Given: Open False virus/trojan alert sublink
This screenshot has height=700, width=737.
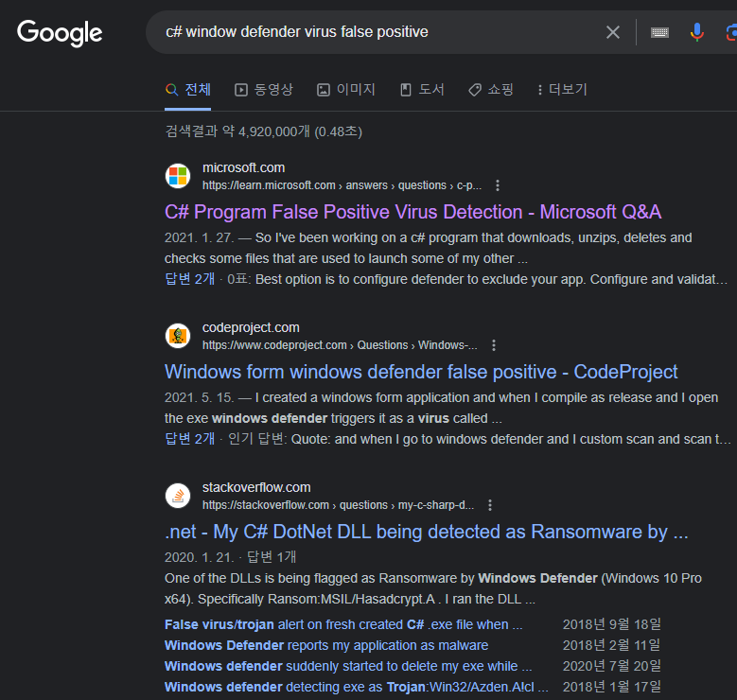Looking at the screenshot, I should click(343, 624).
